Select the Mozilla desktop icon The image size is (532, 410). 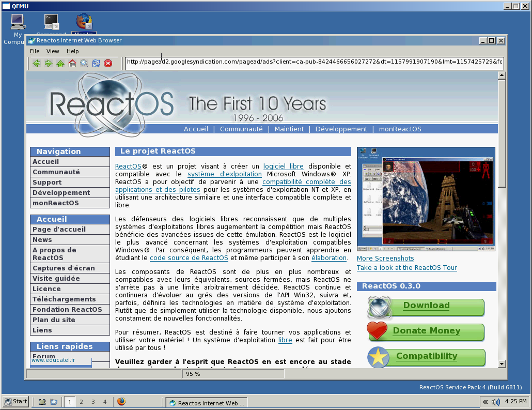pos(84,24)
